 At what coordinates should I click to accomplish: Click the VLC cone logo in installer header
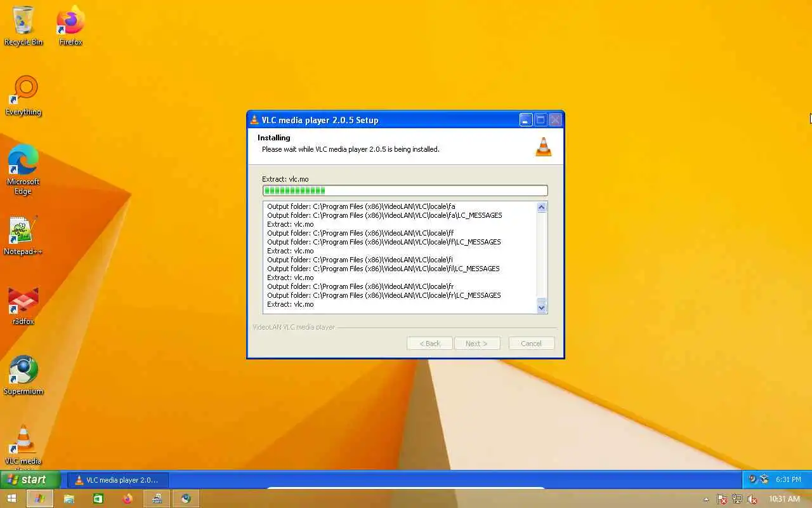(544, 147)
